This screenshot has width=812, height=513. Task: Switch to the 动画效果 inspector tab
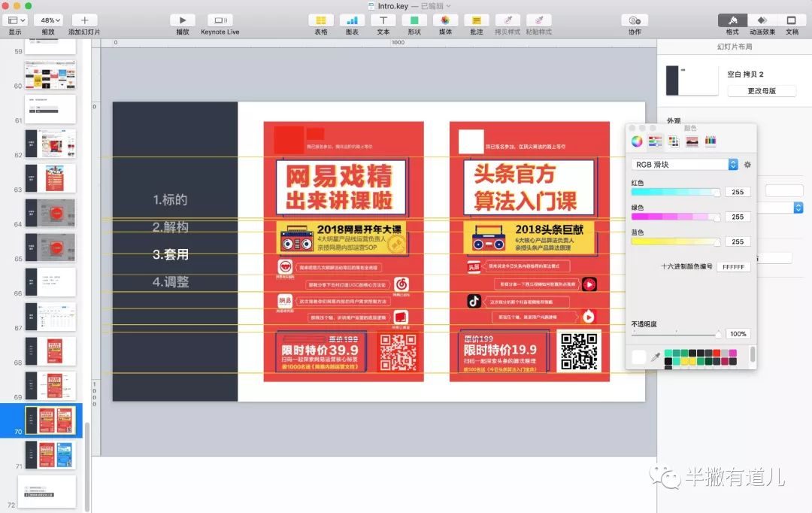point(762,20)
